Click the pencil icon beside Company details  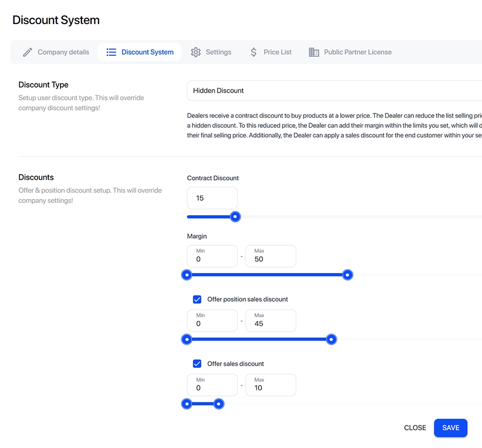(x=28, y=52)
